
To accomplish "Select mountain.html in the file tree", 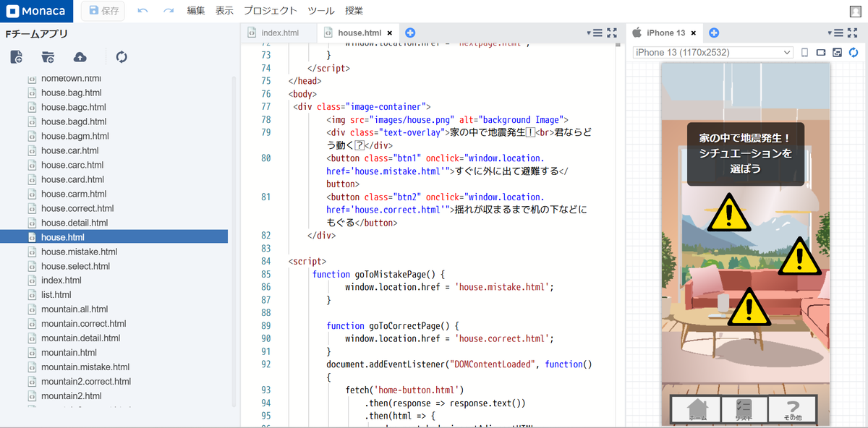I will click(69, 353).
